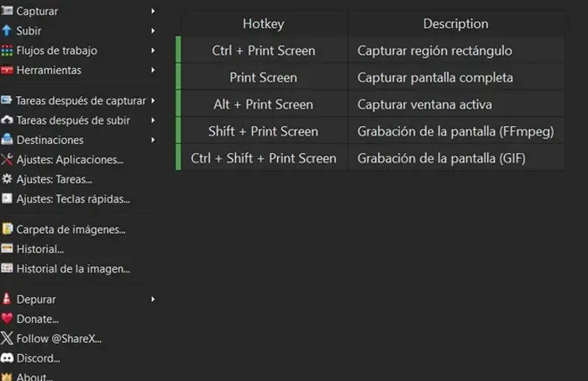Open the About dialog
588x381 pixels.
[34, 377]
